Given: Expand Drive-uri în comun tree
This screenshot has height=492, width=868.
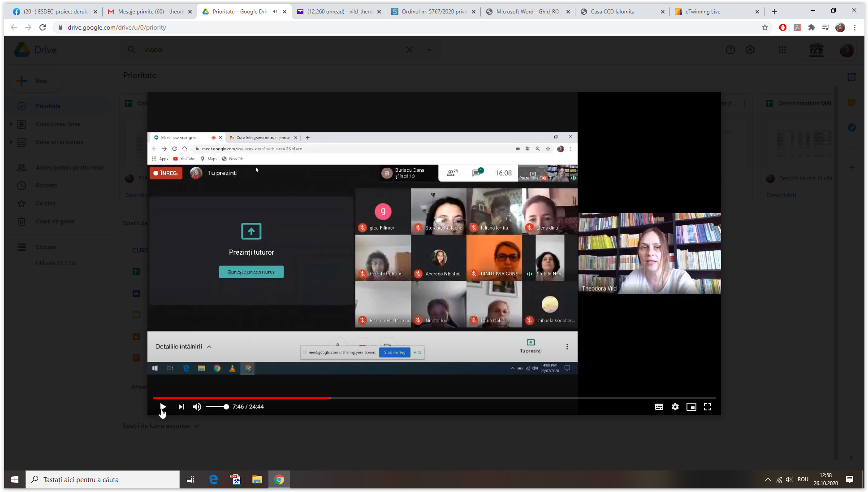Looking at the screenshot, I should click(11, 142).
